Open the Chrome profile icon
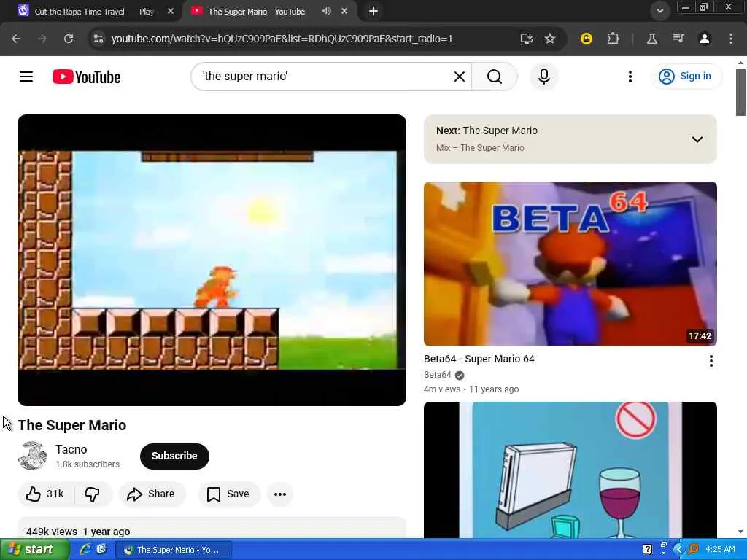The height and width of the screenshot is (560, 747). click(704, 39)
